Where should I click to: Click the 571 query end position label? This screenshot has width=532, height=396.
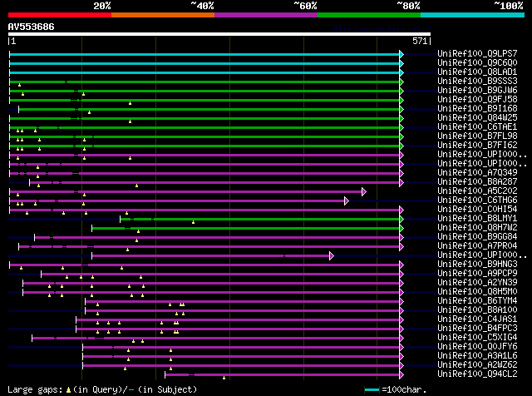click(420, 41)
